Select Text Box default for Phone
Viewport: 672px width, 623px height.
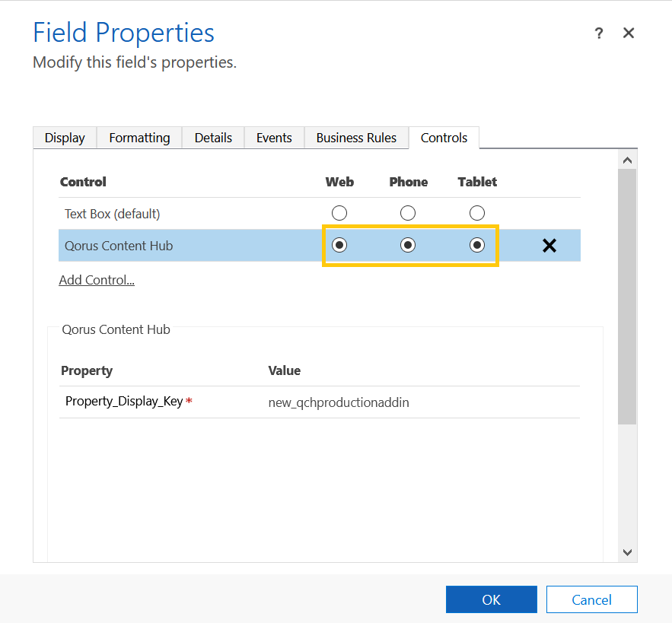tap(408, 213)
